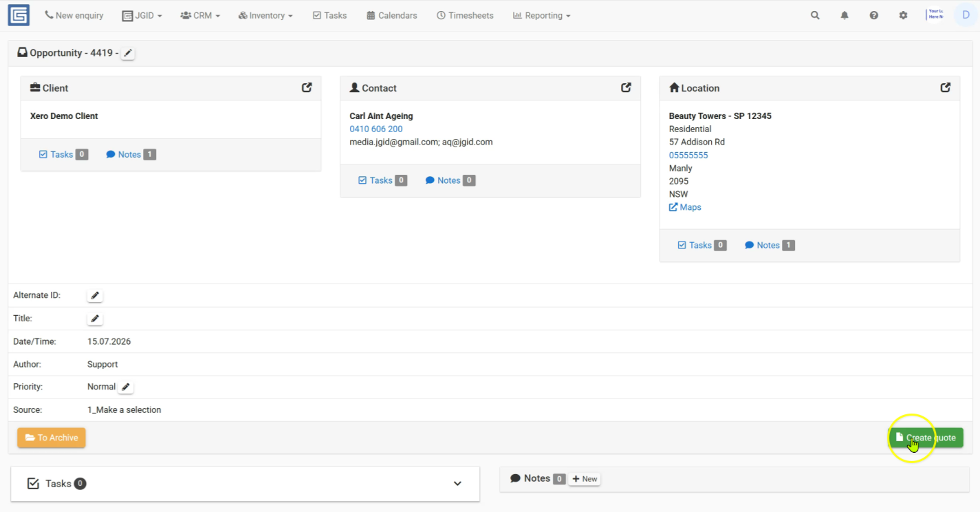Open the notifications bell icon
The height and width of the screenshot is (512, 980).
(845, 15)
